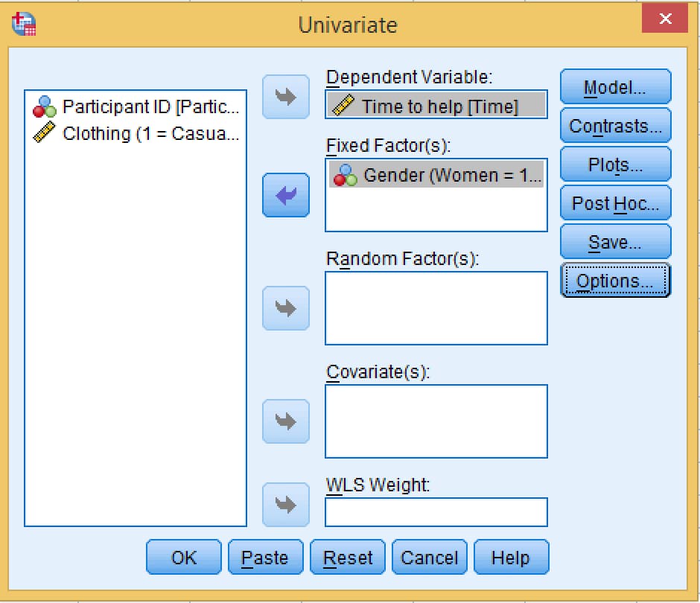Cancel the Univariate dialog

click(x=430, y=557)
